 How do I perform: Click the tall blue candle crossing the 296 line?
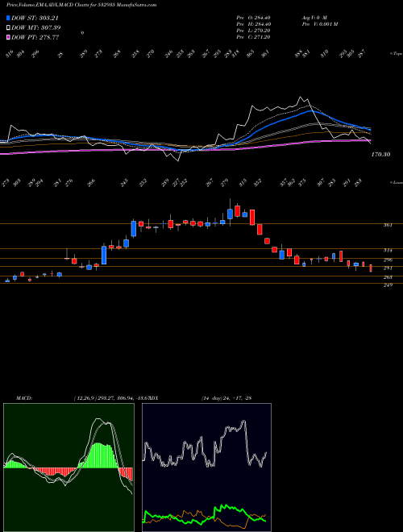point(104,254)
